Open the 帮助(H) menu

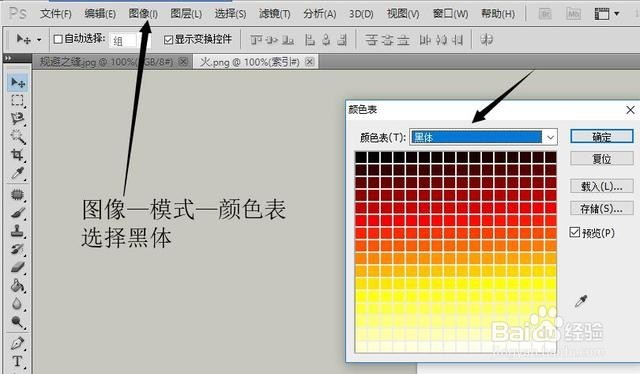pos(498,14)
